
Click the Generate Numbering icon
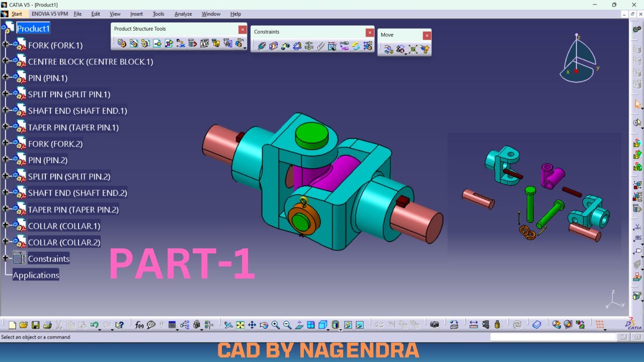coord(204,44)
